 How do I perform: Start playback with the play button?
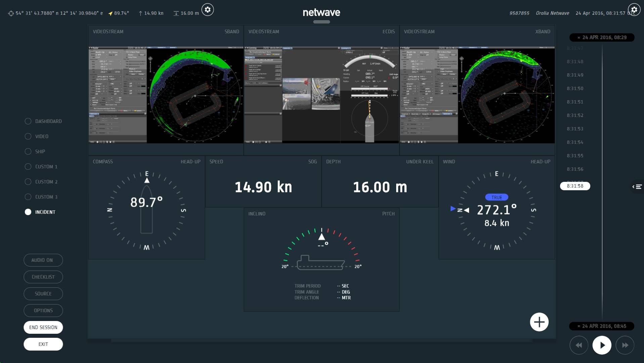coord(602,345)
